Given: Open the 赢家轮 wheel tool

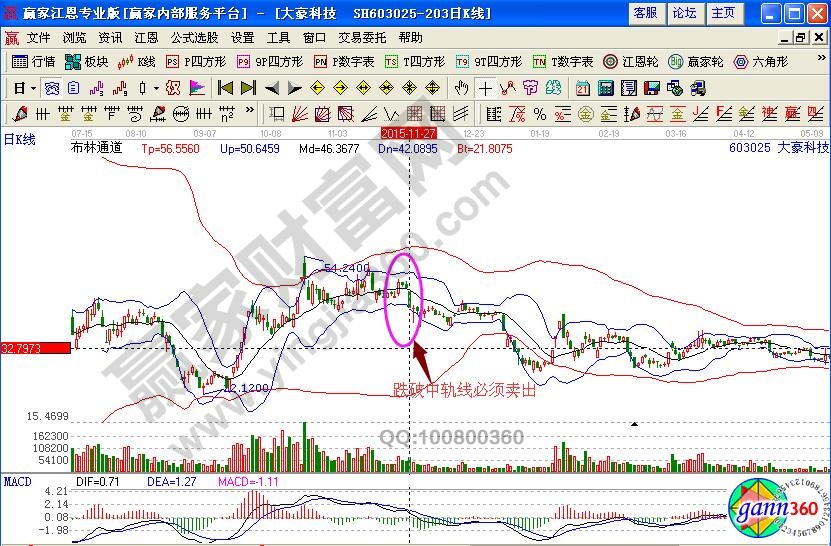Looking at the screenshot, I should [x=696, y=62].
